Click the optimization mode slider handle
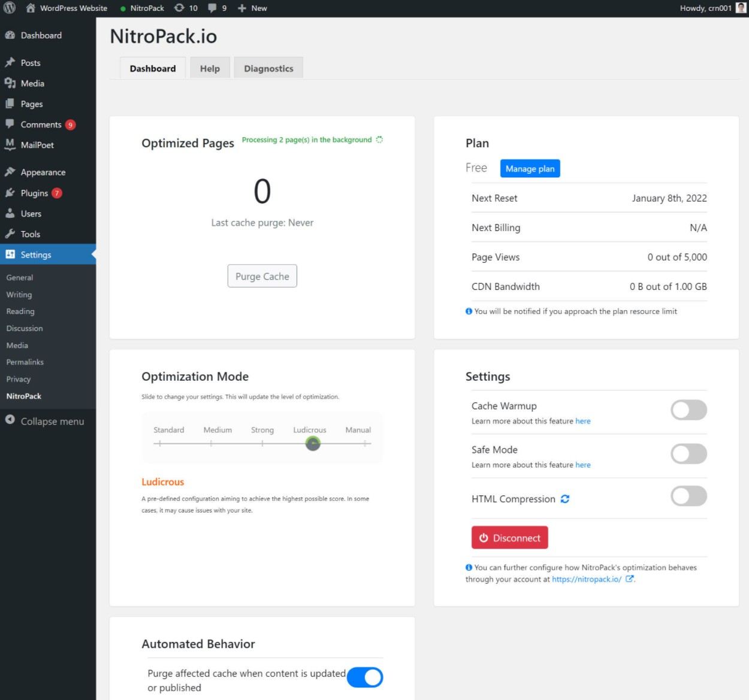Screen dimensions: 749x700 [x=313, y=443]
